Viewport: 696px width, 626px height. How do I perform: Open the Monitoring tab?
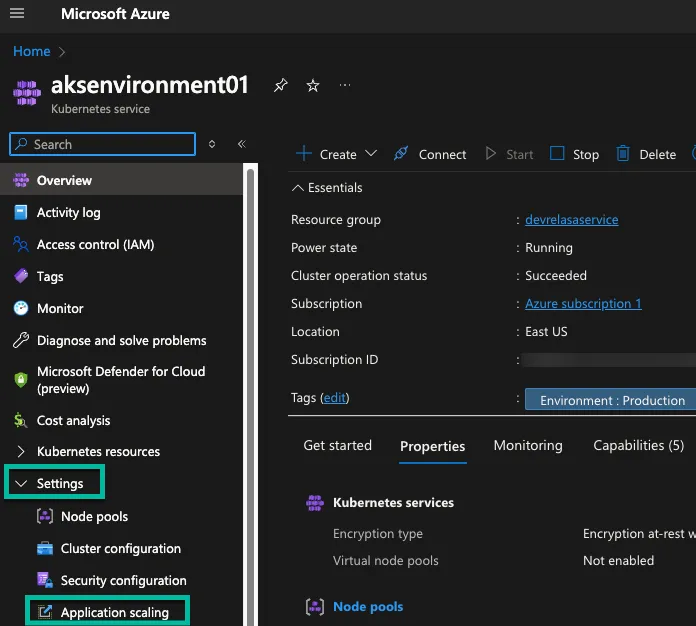528,445
